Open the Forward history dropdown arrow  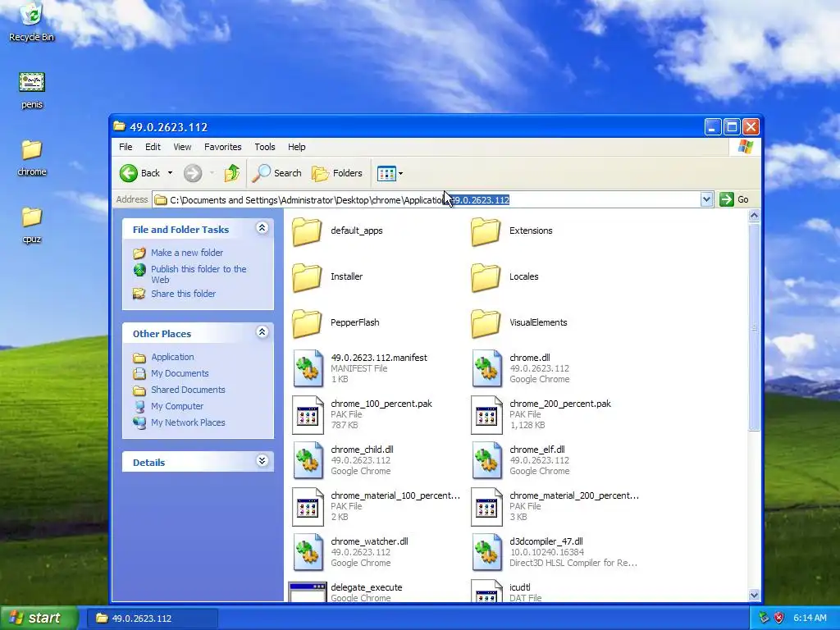[x=212, y=173]
